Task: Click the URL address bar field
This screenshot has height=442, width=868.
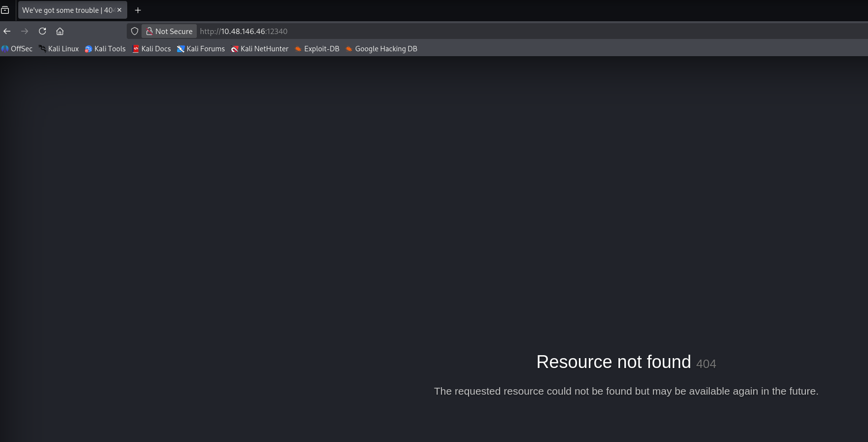Action: click(x=444, y=31)
